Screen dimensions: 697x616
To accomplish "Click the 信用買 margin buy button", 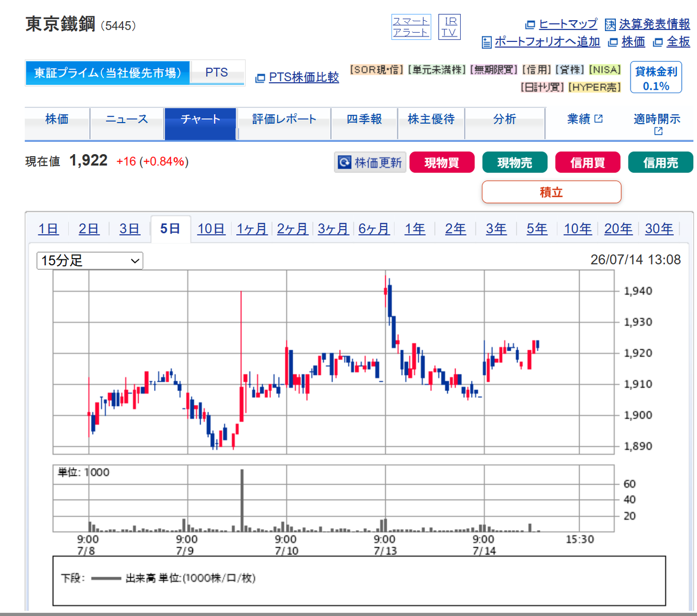I will tap(588, 162).
